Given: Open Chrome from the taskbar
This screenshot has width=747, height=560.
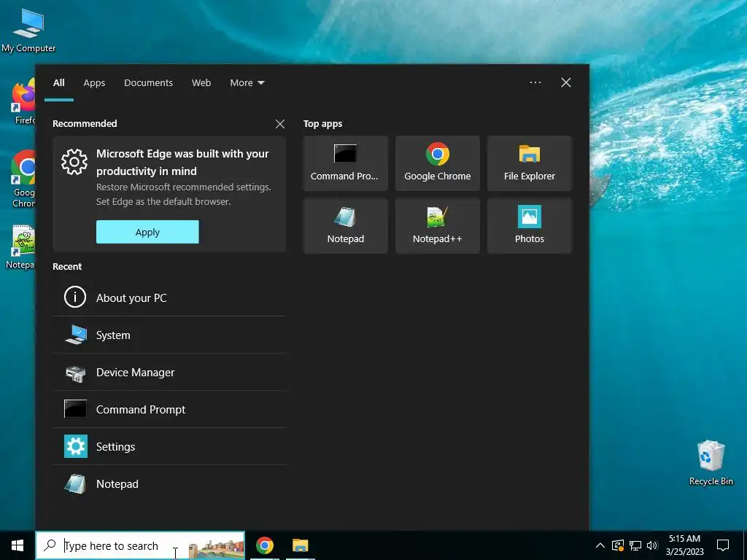Looking at the screenshot, I should [265, 545].
